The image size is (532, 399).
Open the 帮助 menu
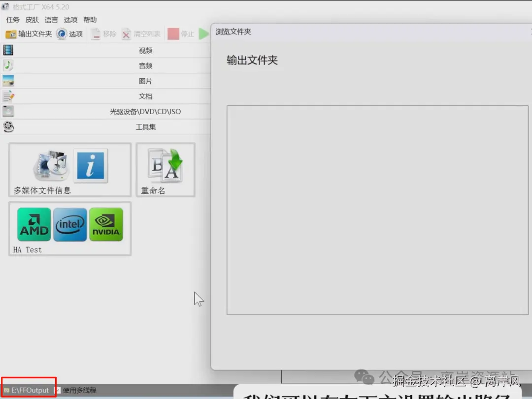point(90,20)
